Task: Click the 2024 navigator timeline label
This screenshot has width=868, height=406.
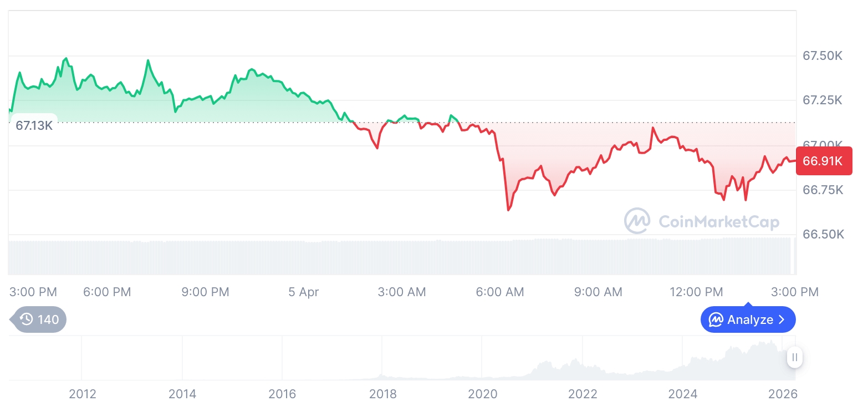Action: (683, 394)
